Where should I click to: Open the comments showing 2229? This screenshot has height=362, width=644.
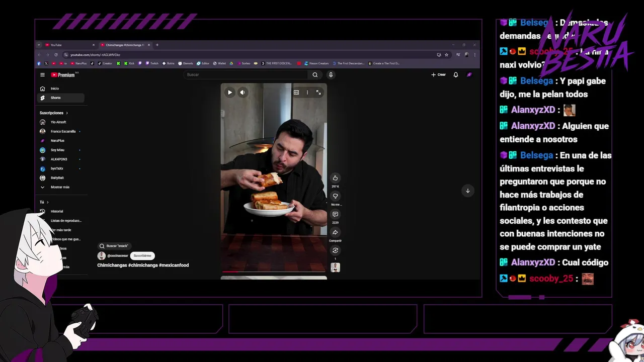335,214
